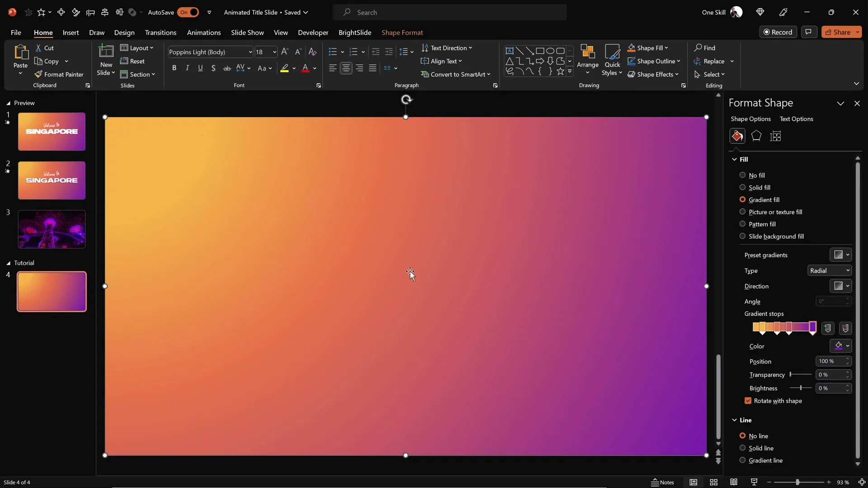The image size is (868, 488).
Task: Open the gradient Type dropdown showing Radial
Action: pyautogui.click(x=830, y=270)
